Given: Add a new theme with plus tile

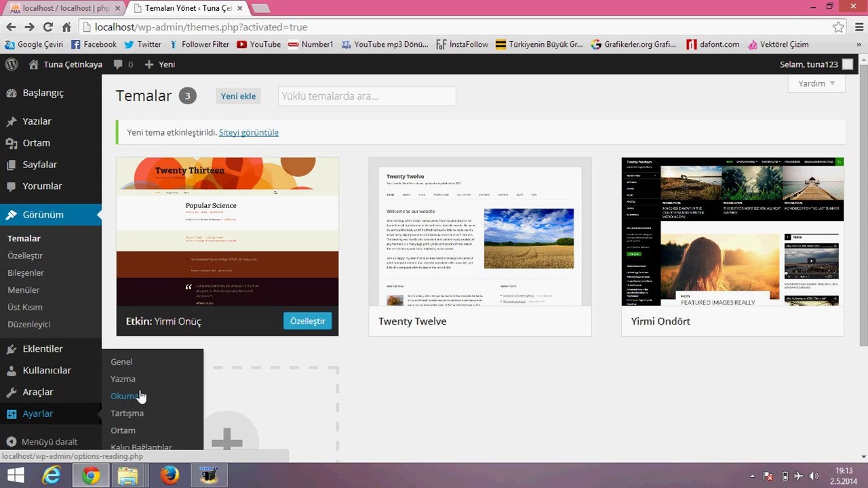Looking at the screenshot, I should tap(227, 441).
